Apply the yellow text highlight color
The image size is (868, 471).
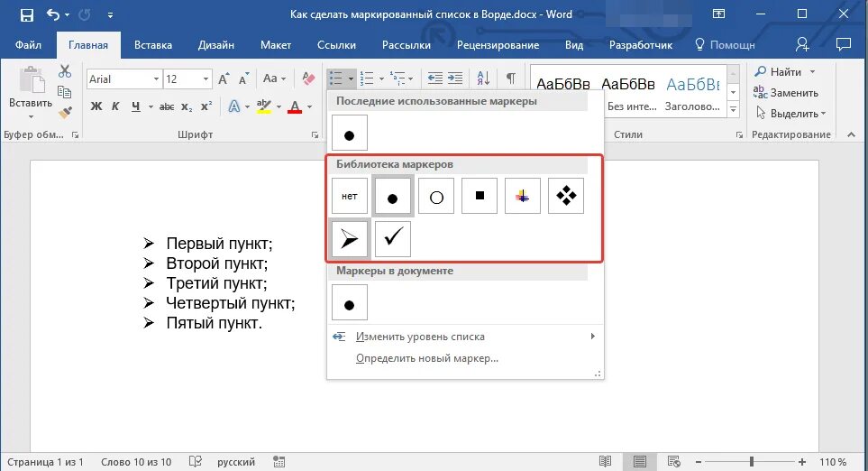tap(264, 106)
